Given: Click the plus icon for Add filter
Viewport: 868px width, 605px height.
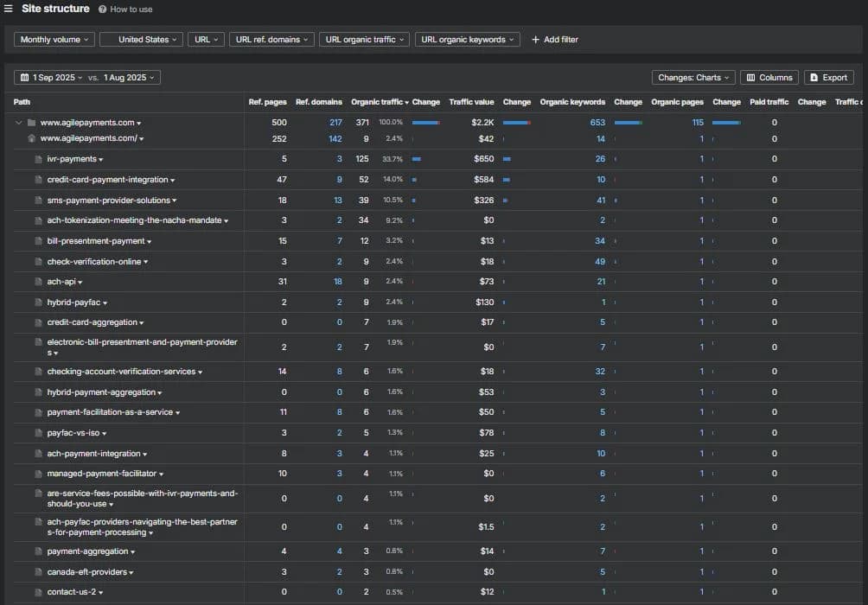Looking at the screenshot, I should pyautogui.click(x=535, y=40).
